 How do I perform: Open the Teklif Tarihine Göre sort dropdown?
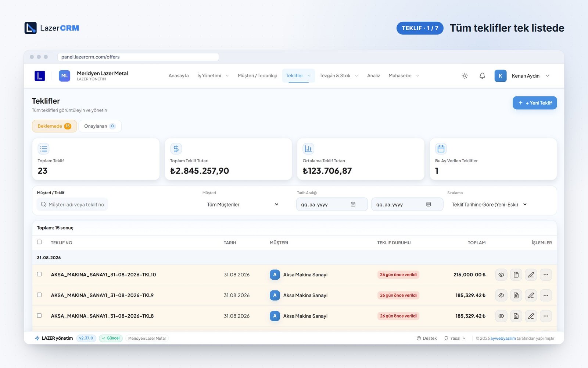[x=489, y=205]
